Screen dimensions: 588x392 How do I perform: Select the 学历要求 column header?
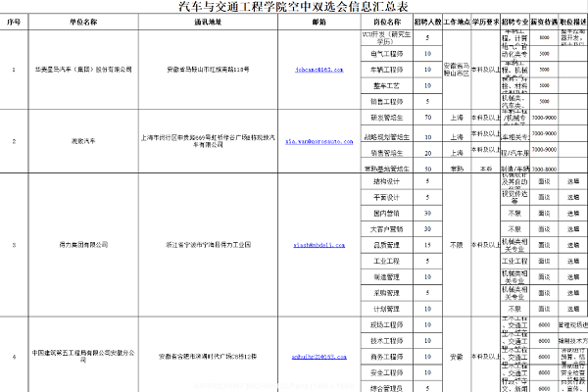point(486,22)
